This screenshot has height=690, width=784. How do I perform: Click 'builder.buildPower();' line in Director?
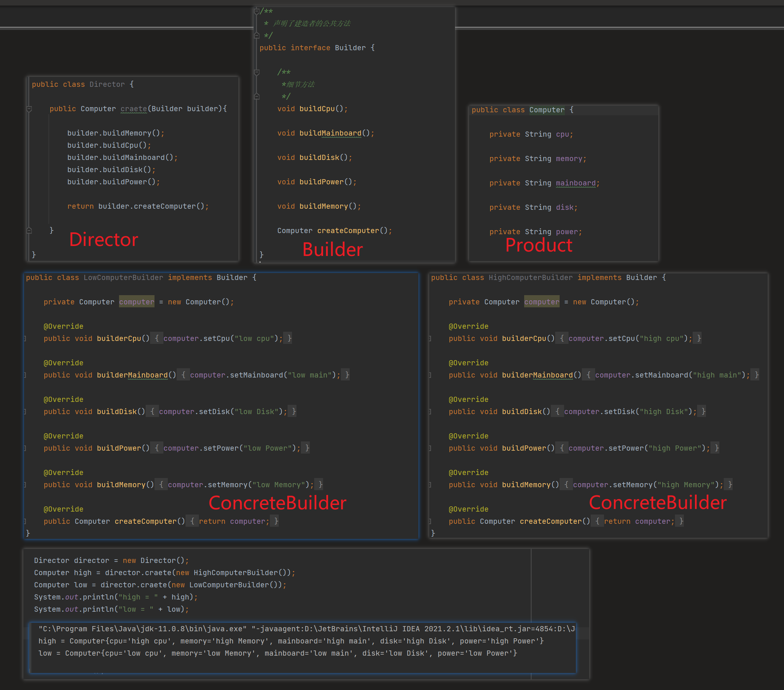pos(113,182)
